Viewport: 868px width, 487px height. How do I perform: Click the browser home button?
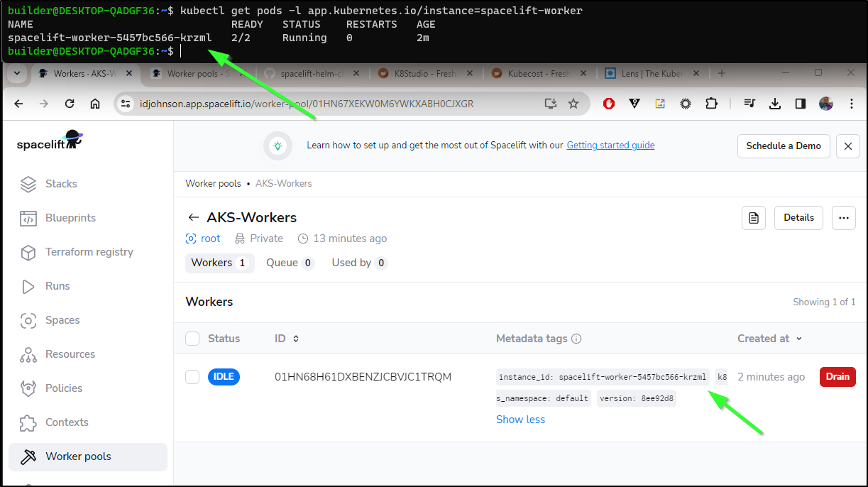(95, 104)
